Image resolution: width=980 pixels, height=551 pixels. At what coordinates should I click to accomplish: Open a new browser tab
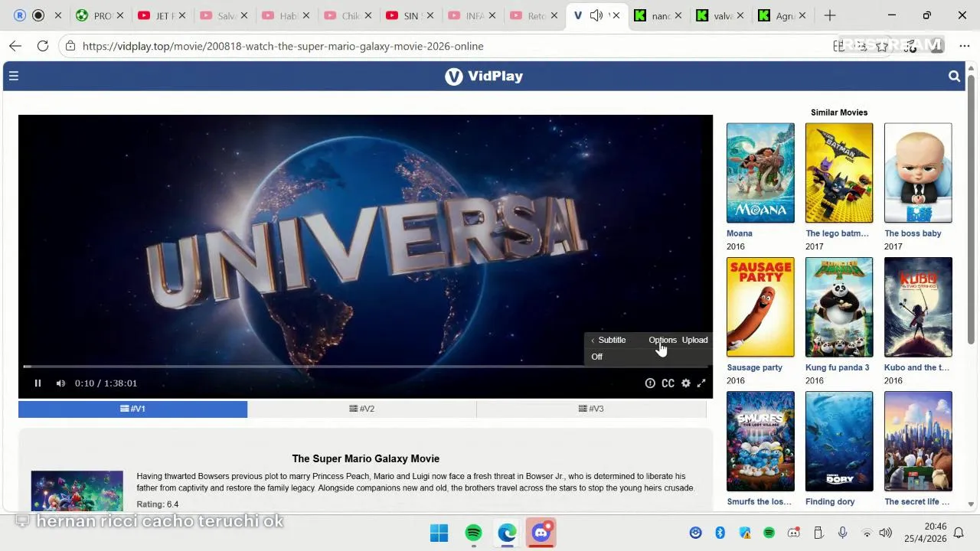830,15
